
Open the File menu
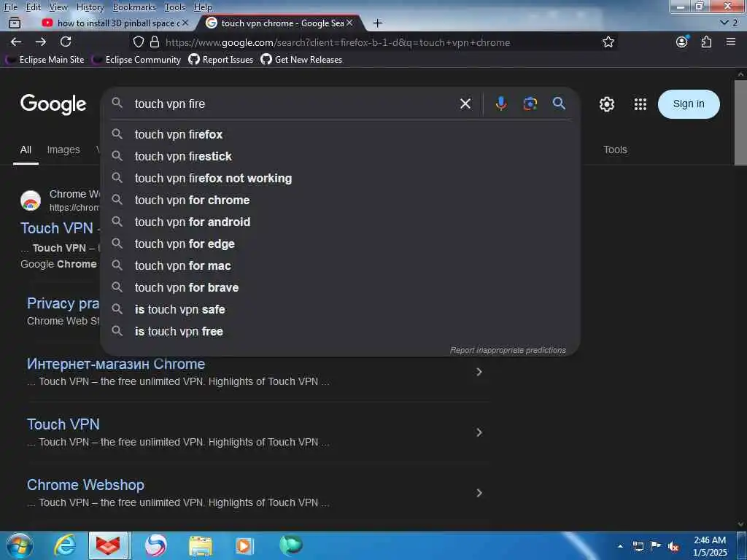[x=10, y=7]
